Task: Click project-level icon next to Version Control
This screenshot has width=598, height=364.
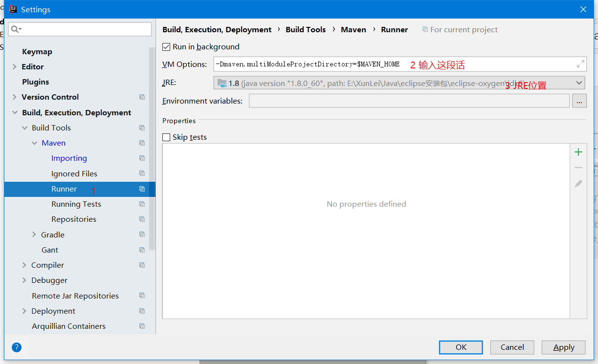Action: click(x=142, y=97)
